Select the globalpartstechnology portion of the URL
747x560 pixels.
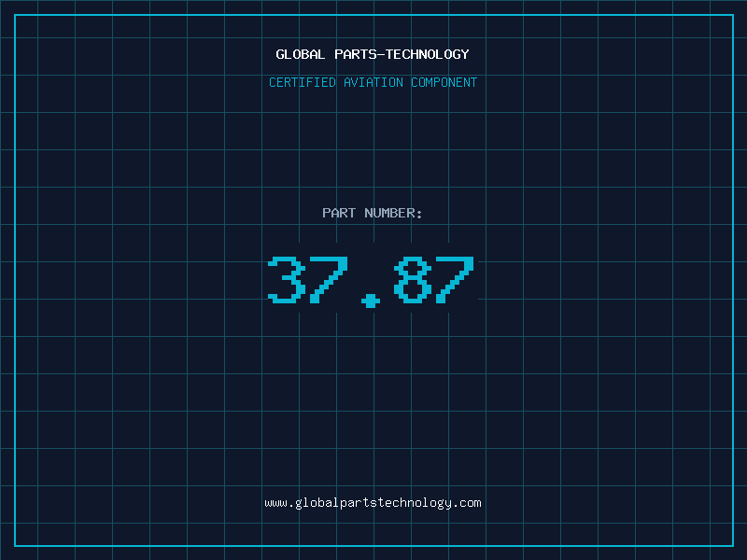pos(373,503)
